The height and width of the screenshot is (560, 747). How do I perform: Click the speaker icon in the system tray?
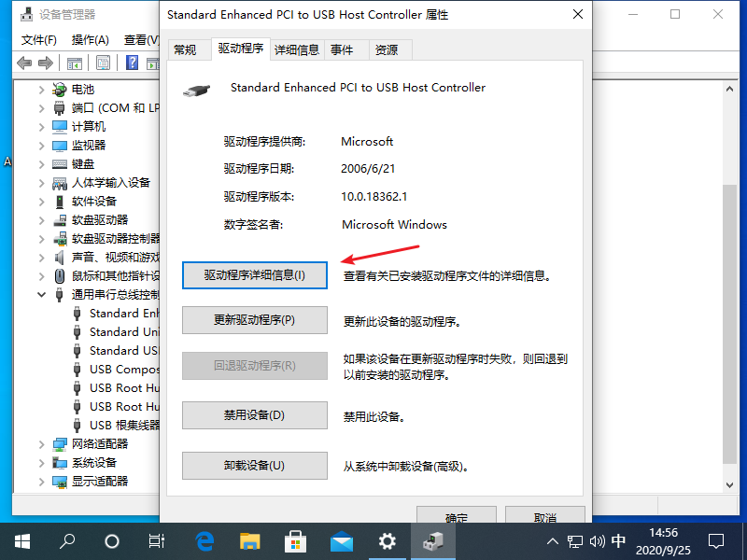[598, 540]
